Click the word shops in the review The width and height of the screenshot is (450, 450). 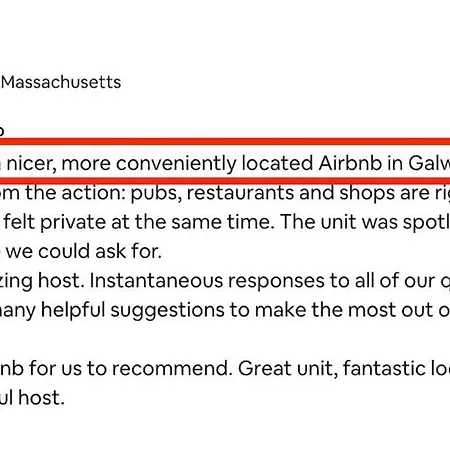pyautogui.click(x=367, y=193)
